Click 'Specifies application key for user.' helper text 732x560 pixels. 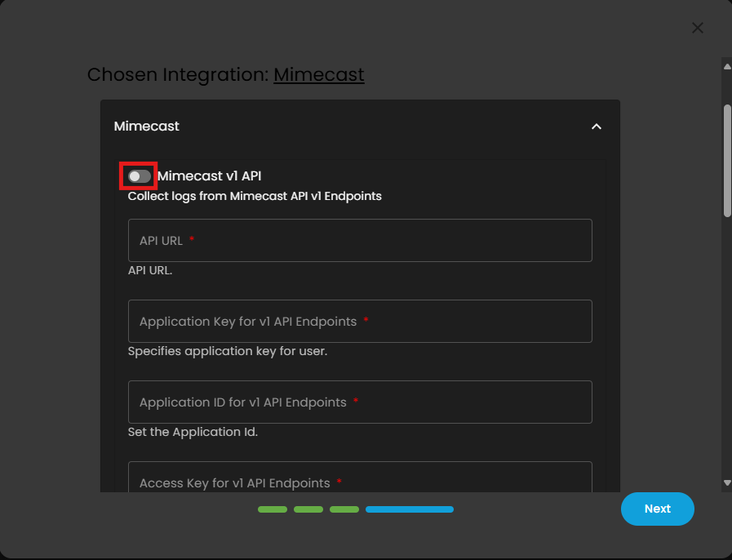pyautogui.click(x=228, y=351)
